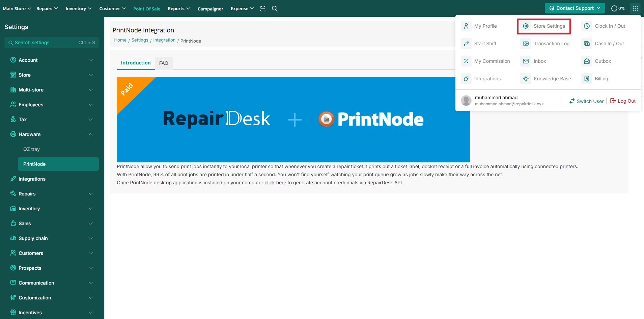This screenshot has width=644, height=319.
Task: Open the apps grid icon at top right
Action: coord(635,9)
